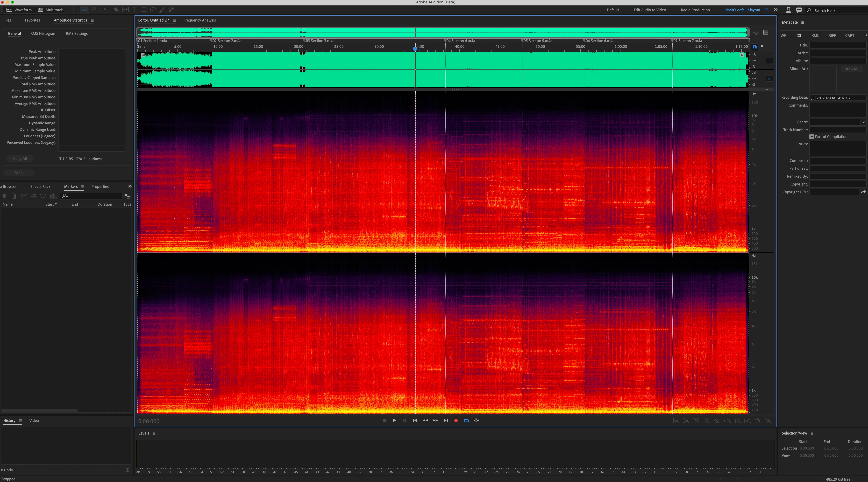The image size is (868, 482).
Task: Toggle the left channel L button
Action: click(x=769, y=61)
